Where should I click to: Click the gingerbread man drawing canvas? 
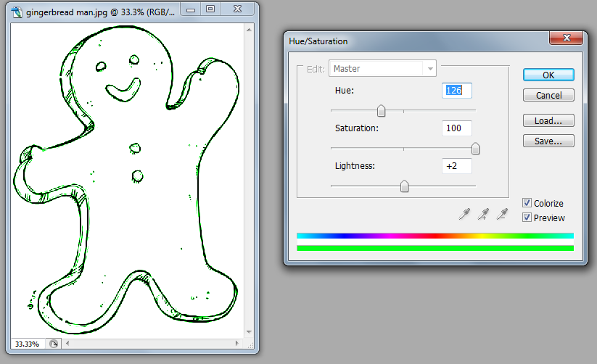[x=127, y=181]
